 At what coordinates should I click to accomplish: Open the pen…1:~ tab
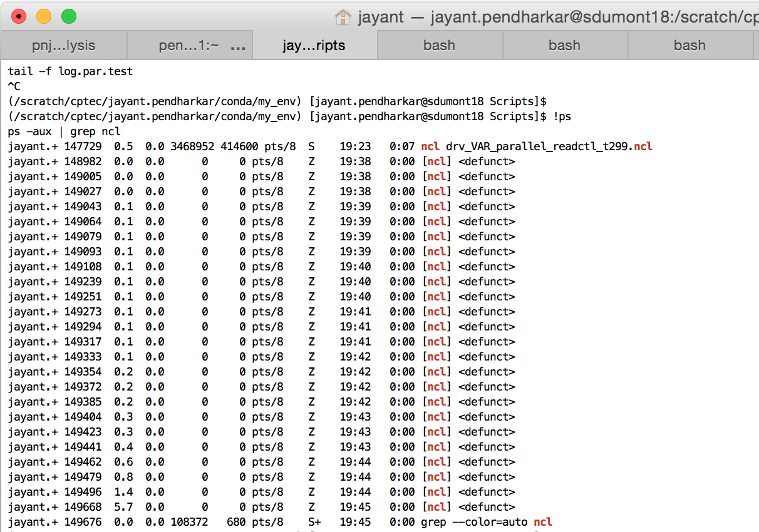click(179, 46)
